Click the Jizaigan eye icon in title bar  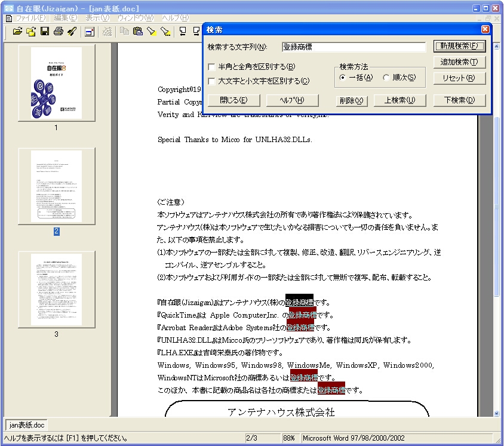click(x=9, y=8)
